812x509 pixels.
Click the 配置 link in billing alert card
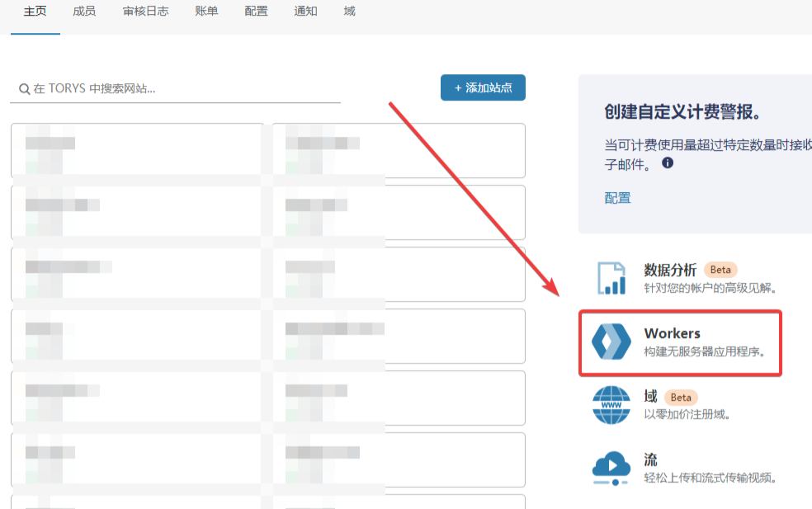point(617,198)
